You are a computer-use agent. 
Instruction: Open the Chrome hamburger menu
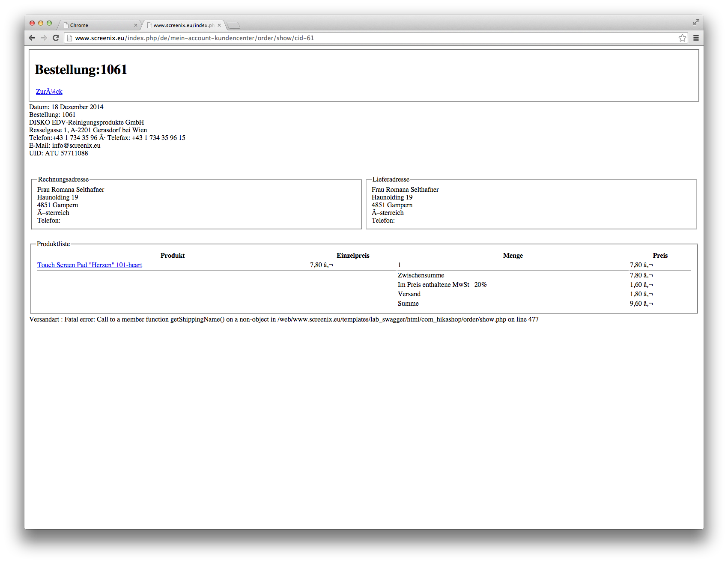click(696, 38)
